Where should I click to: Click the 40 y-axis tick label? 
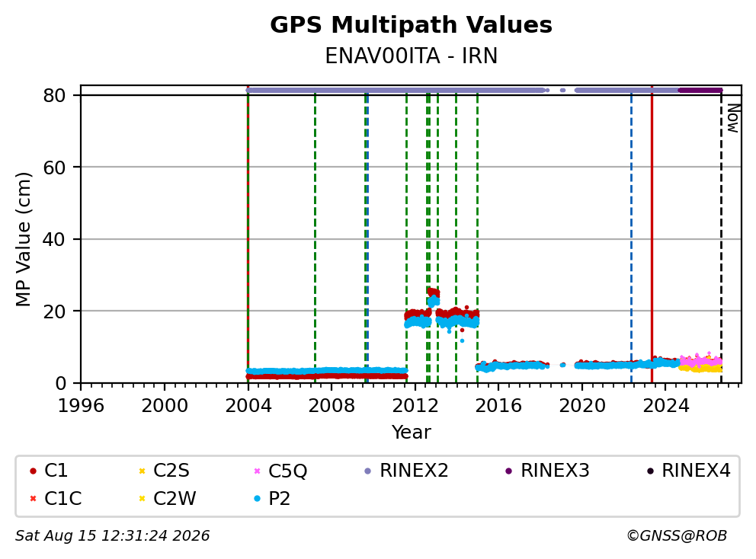coord(54,239)
